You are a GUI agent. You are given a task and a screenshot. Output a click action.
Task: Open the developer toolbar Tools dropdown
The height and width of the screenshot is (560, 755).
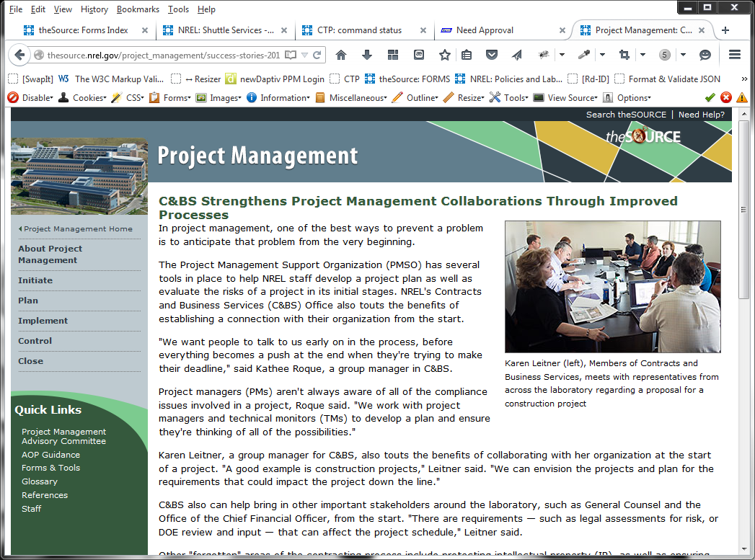pyautogui.click(x=509, y=98)
